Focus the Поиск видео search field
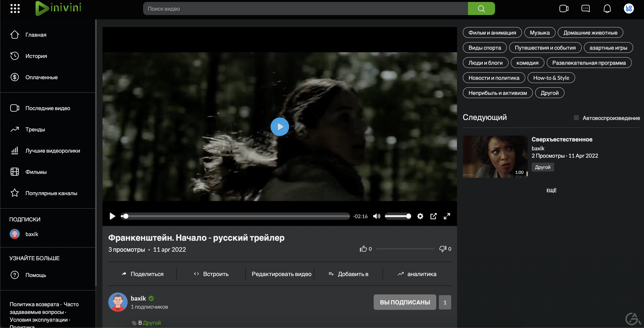 click(x=305, y=9)
